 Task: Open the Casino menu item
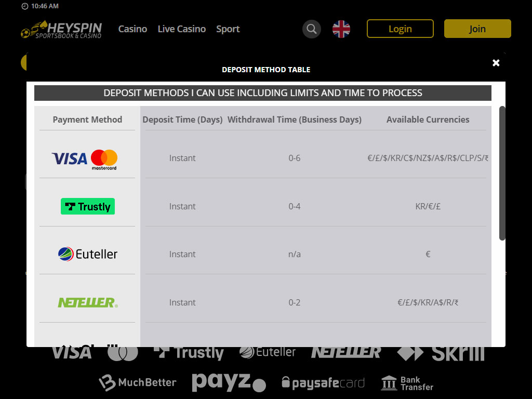132,29
